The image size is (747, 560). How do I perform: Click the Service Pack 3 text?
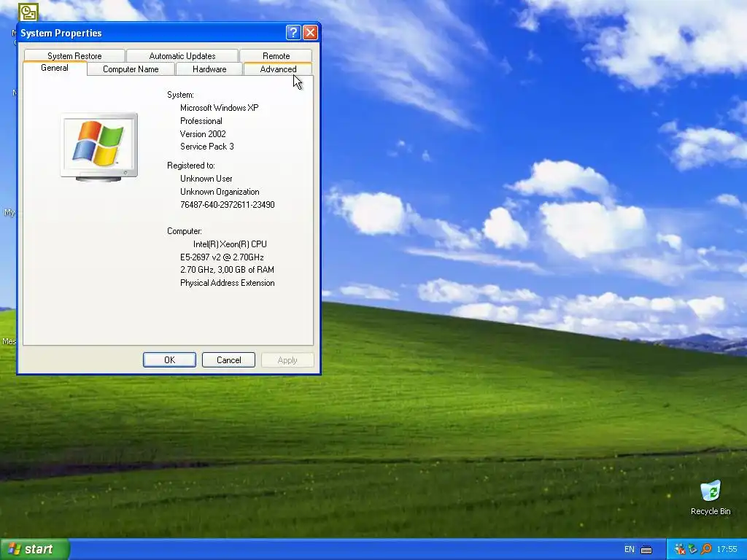click(x=206, y=147)
